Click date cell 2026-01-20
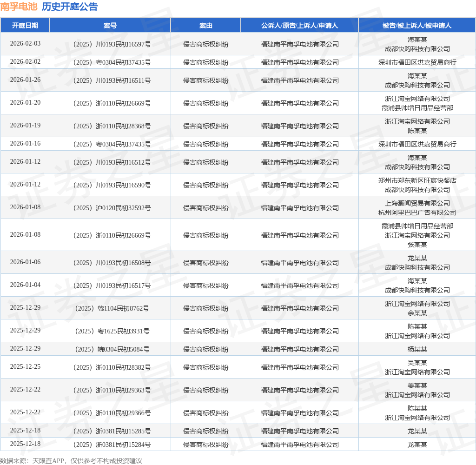The height and width of the screenshot is (465, 476). click(x=25, y=103)
